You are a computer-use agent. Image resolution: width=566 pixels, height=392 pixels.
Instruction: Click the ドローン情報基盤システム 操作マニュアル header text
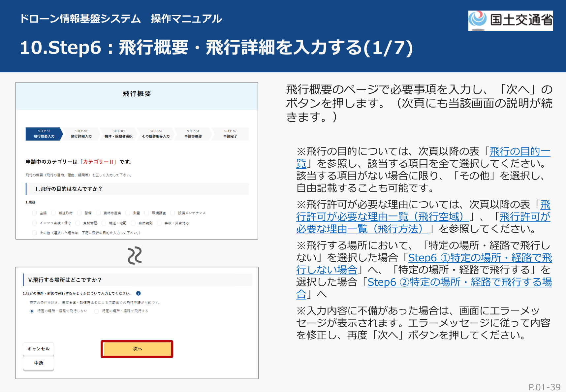click(121, 19)
